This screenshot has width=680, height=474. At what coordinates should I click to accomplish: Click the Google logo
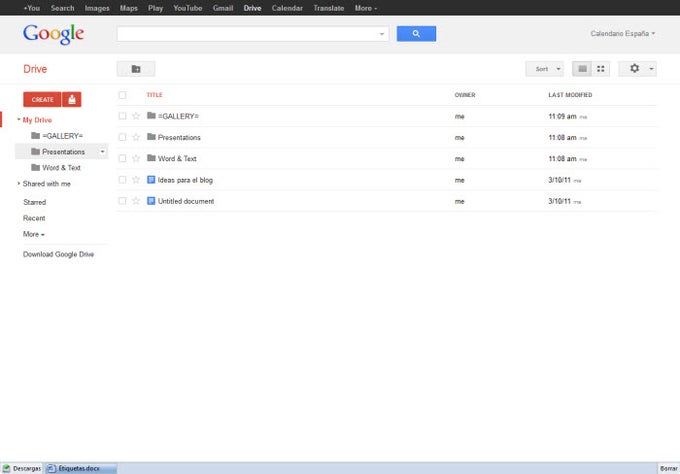click(53, 34)
